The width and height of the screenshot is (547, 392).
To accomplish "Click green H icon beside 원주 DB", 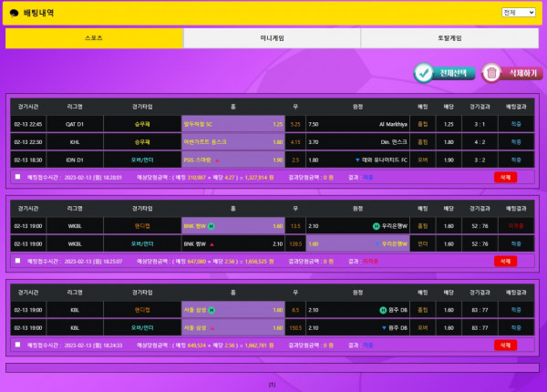I will click(x=383, y=310).
